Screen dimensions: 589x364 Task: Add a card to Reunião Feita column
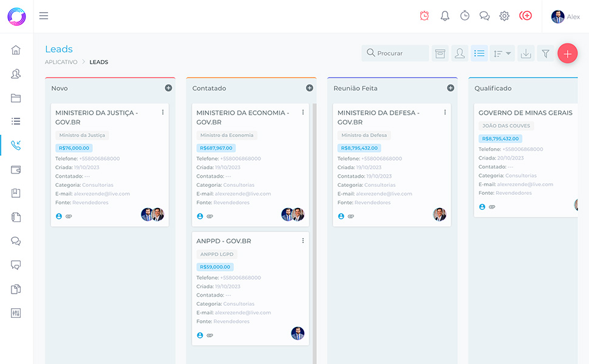click(451, 88)
